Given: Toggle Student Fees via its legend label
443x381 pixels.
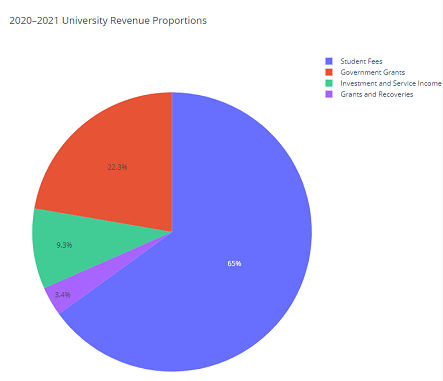Looking at the screenshot, I should pos(361,61).
